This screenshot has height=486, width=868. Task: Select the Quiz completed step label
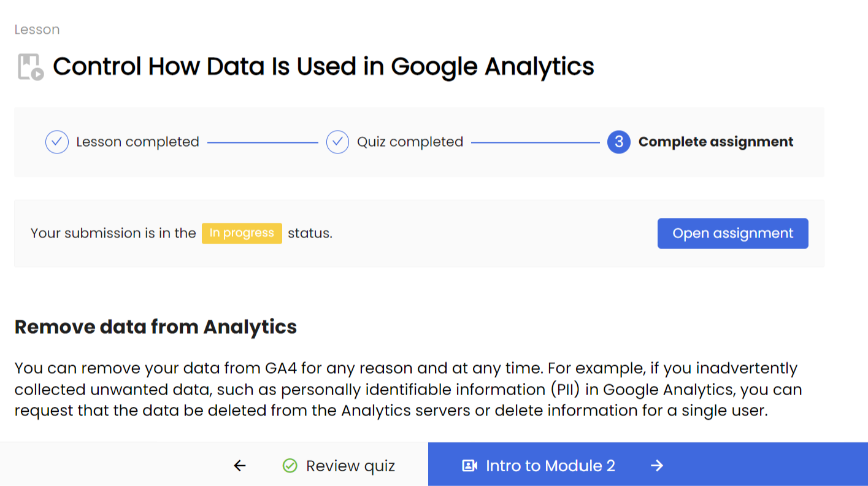pyautogui.click(x=410, y=142)
